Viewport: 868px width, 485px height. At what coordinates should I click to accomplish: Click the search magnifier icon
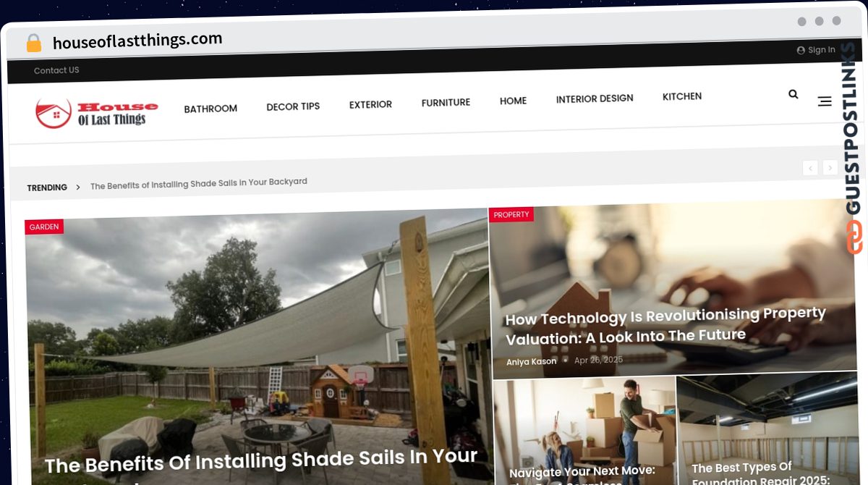793,94
